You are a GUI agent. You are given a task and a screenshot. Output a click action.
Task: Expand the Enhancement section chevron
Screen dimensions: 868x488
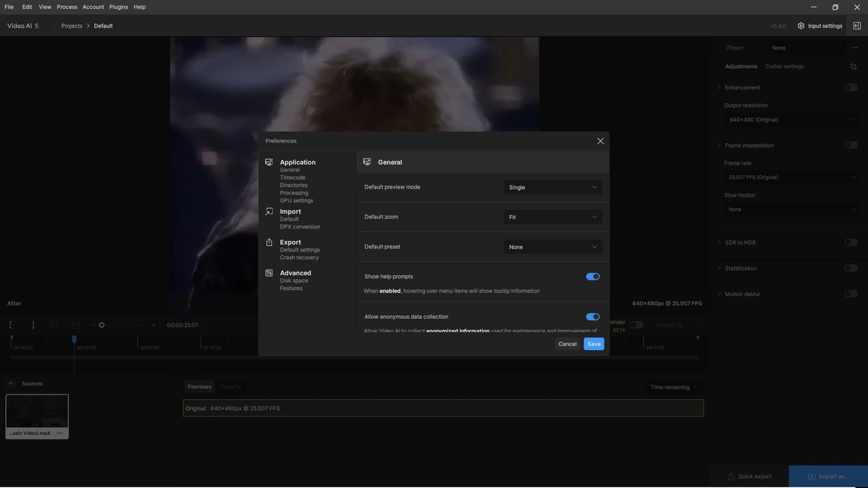719,87
